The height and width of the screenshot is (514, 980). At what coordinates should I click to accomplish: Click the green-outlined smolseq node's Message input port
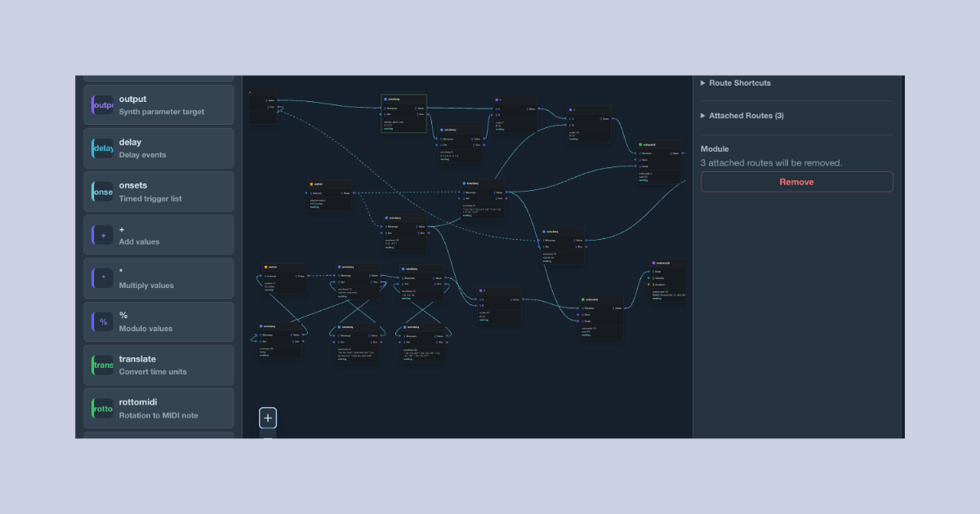[x=381, y=109]
